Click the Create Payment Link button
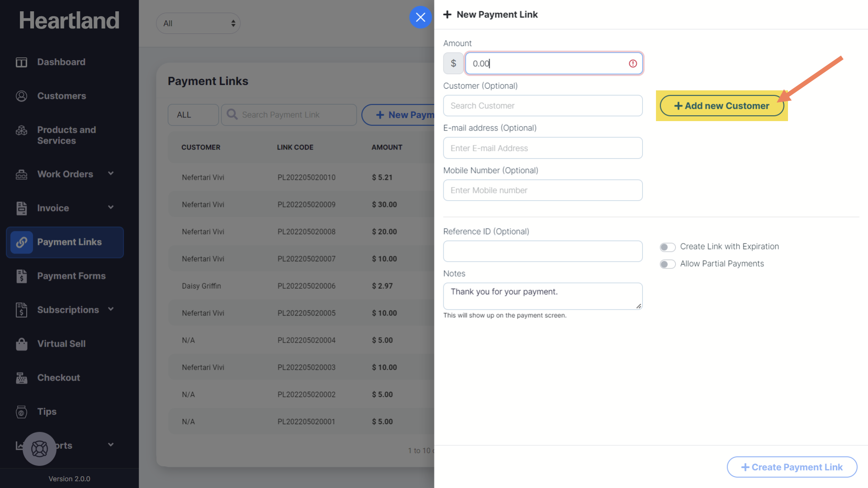The width and height of the screenshot is (868, 488). click(x=792, y=467)
